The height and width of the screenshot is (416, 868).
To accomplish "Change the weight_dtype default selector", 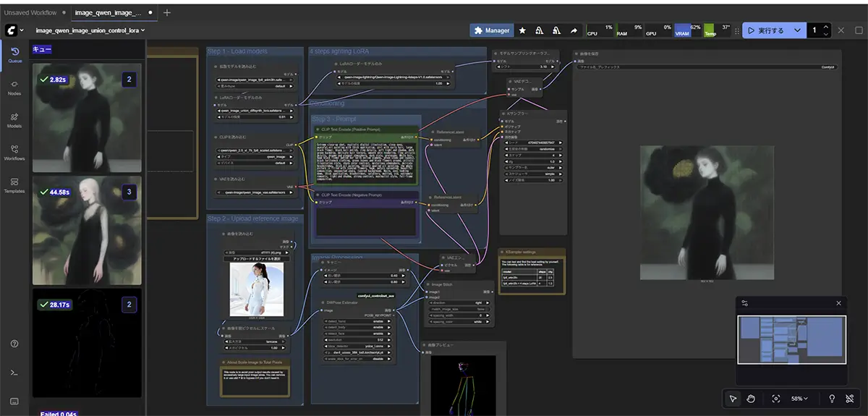I will (257, 85).
